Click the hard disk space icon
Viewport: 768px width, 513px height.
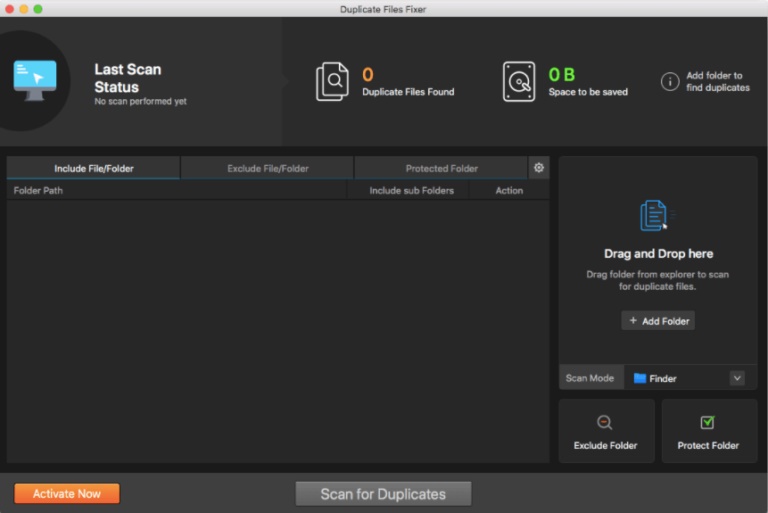point(519,81)
